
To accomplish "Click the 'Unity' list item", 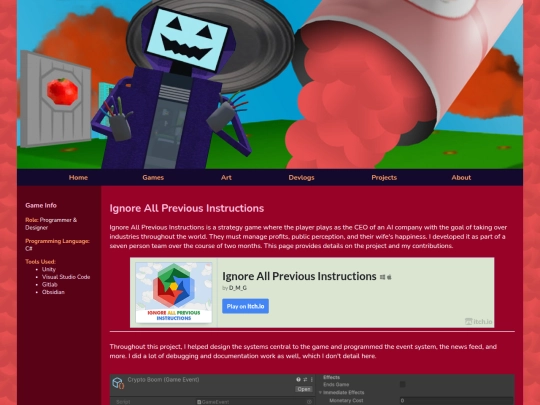I will click(x=49, y=269).
